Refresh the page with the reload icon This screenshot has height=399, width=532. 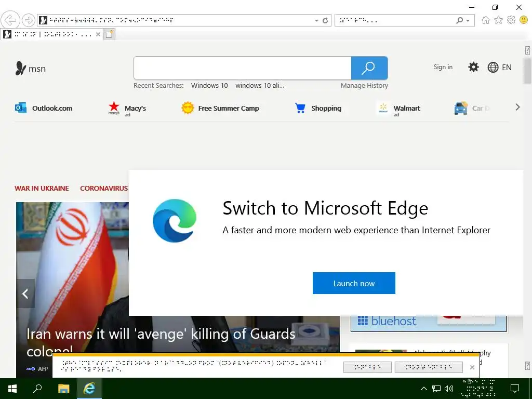[x=325, y=20]
